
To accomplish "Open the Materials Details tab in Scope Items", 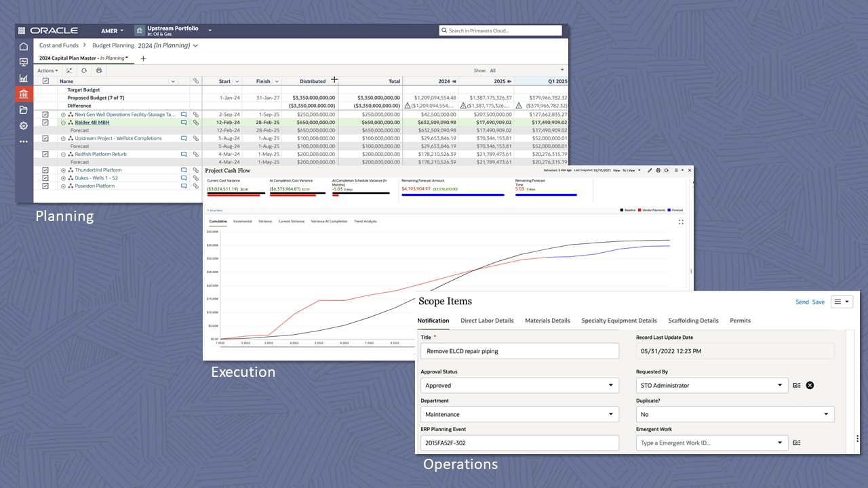I will point(547,321).
